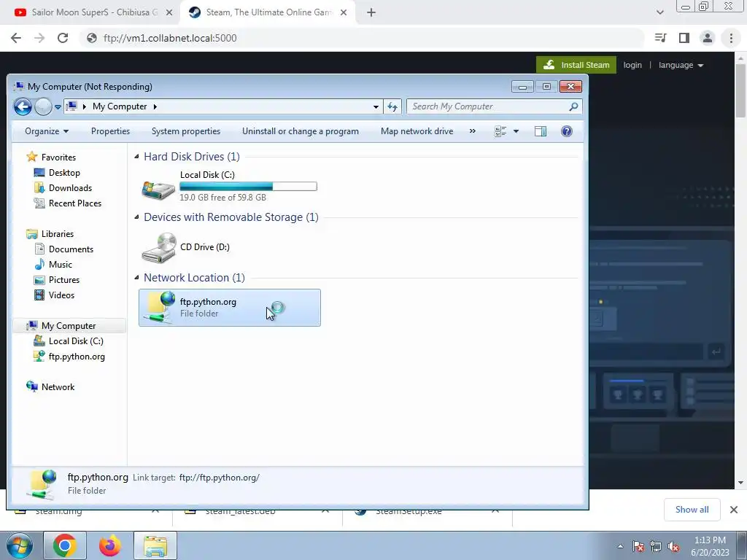Image resolution: width=747 pixels, height=560 pixels.
Task: Click System properties in the toolbar
Action: pos(186,131)
